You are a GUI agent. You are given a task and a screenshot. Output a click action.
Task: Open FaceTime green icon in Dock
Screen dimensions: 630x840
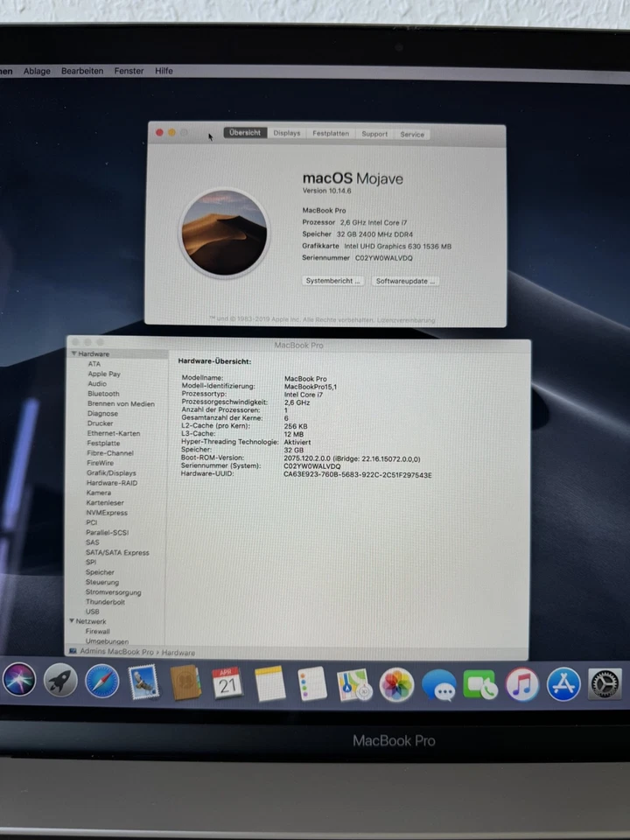(x=480, y=685)
